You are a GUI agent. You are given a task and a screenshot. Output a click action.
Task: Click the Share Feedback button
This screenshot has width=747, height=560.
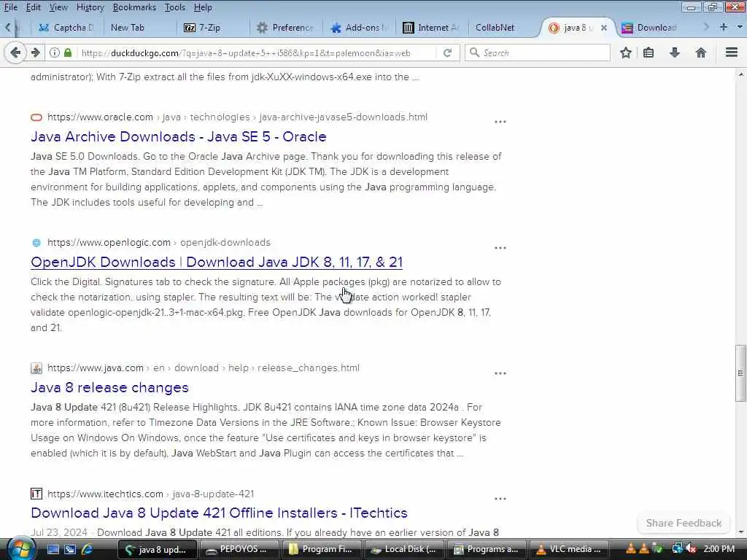(x=684, y=523)
